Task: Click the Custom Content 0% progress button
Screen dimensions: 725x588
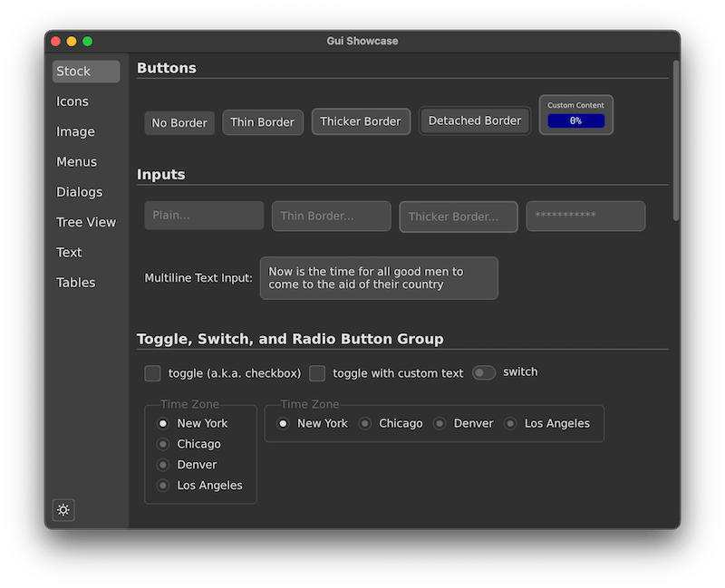Action: pos(575,114)
